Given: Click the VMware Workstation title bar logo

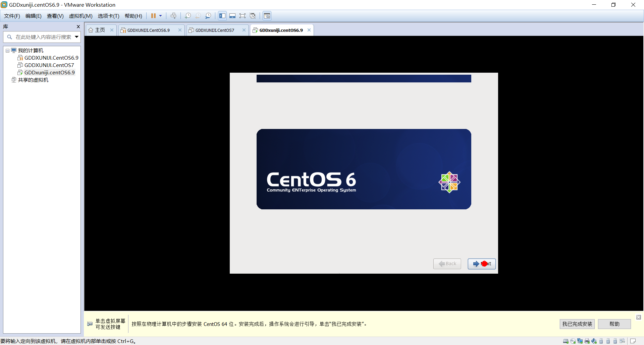Looking at the screenshot, I should [4, 5].
